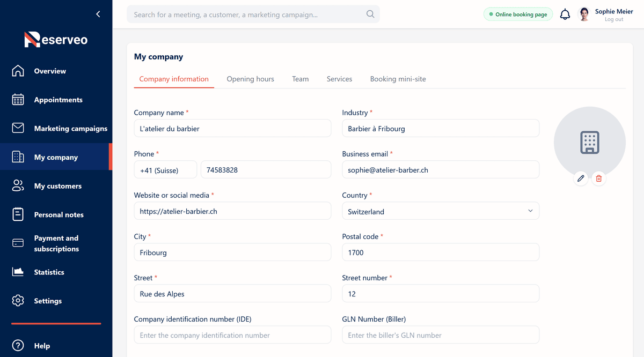The width and height of the screenshot is (644, 357).
Task: Expand the Country dropdown
Action: pos(441,211)
